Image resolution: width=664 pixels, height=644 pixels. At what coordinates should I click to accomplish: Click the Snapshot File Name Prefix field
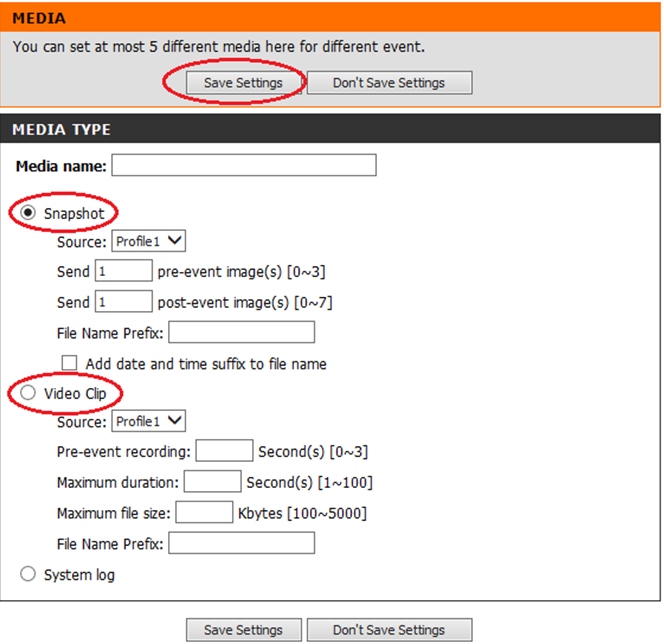tap(241, 332)
